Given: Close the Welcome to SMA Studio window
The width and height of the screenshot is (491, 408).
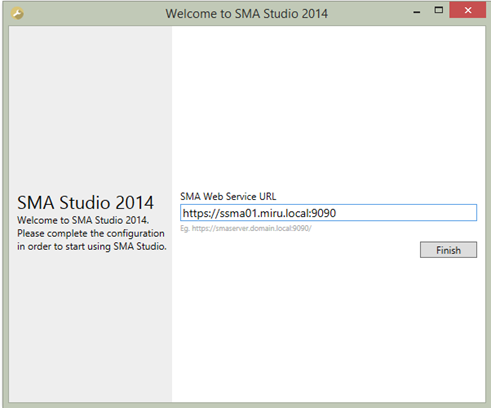Looking at the screenshot, I should tap(467, 10).
